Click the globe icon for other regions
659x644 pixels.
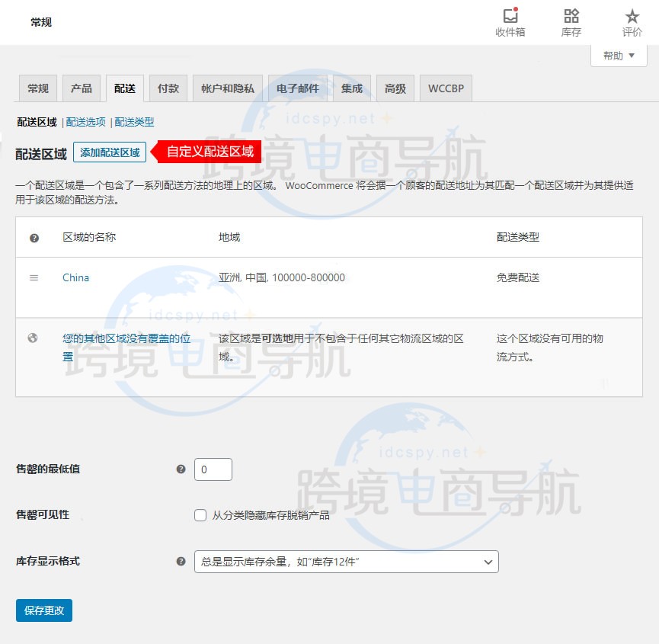click(x=33, y=338)
